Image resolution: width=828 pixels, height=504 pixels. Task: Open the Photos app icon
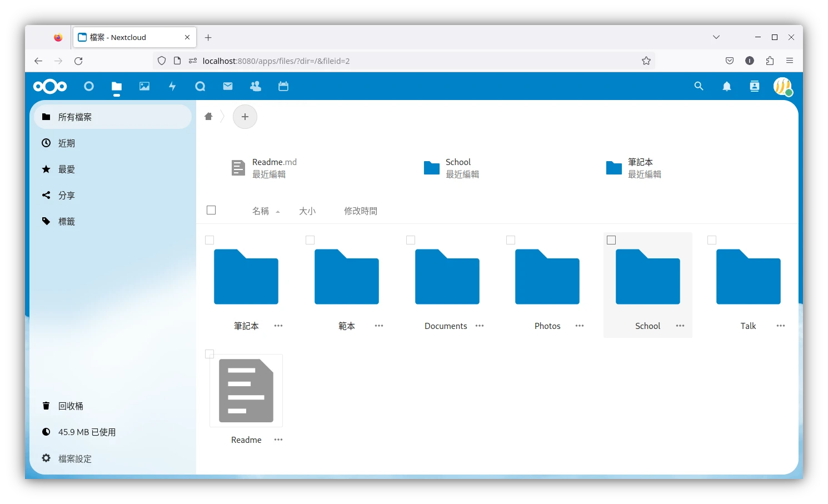point(144,86)
